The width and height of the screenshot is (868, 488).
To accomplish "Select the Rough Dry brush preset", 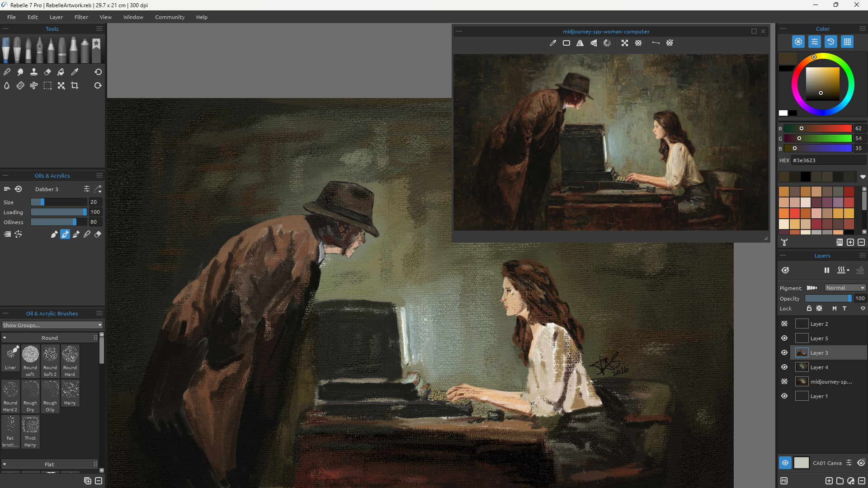I will [x=30, y=396].
